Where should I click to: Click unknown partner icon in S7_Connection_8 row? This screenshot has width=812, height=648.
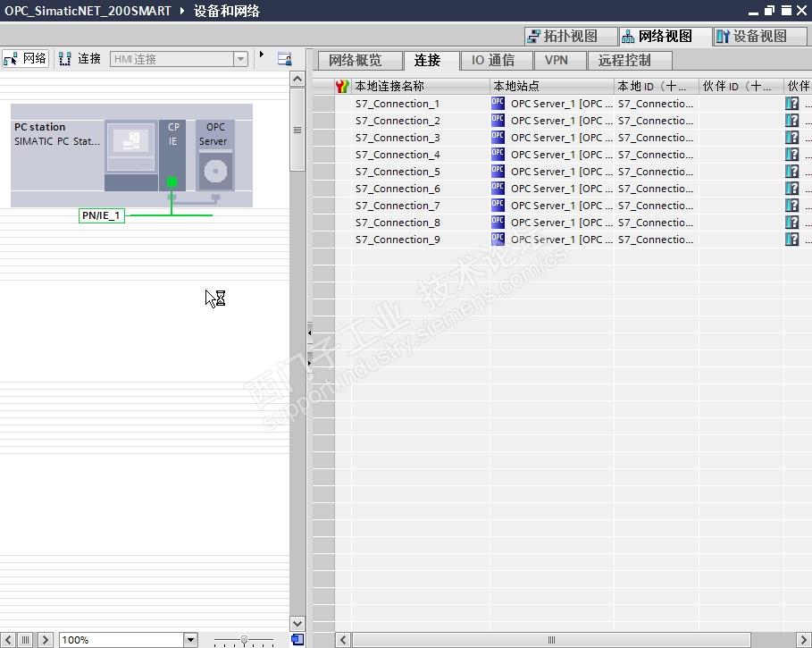(x=791, y=223)
